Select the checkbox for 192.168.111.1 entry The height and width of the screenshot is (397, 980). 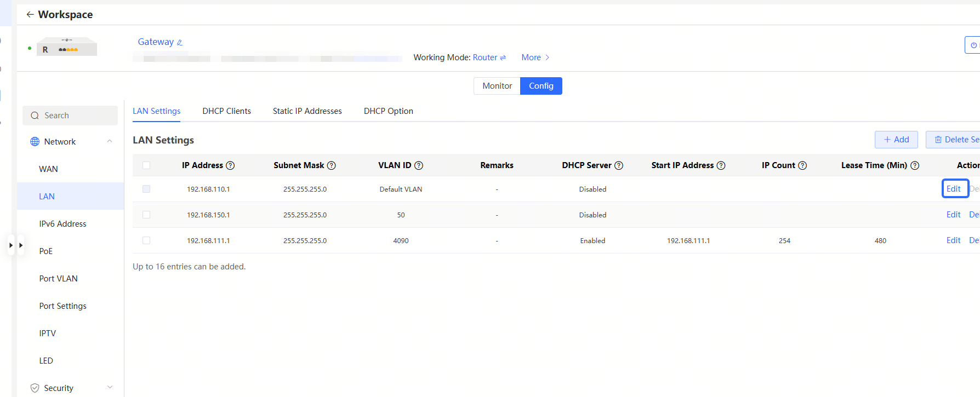pyautogui.click(x=146, y=240)
